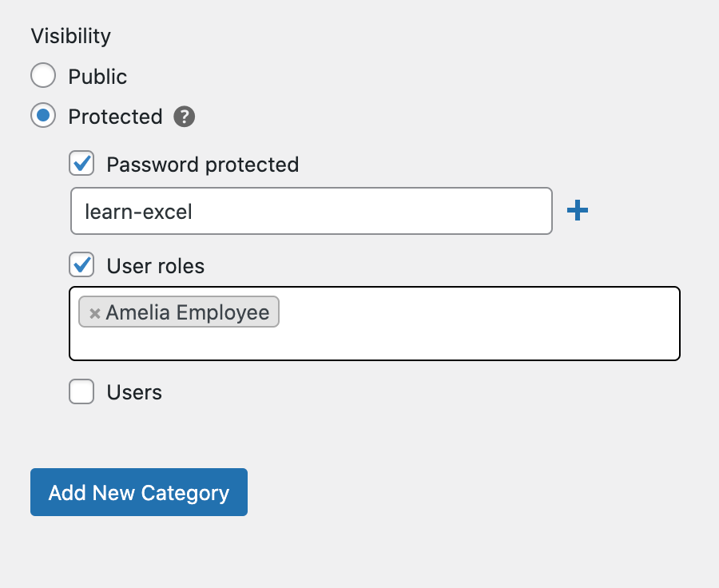Click the Add New Category button
This screenshot has height=588, width=719.
pos(139,492)
